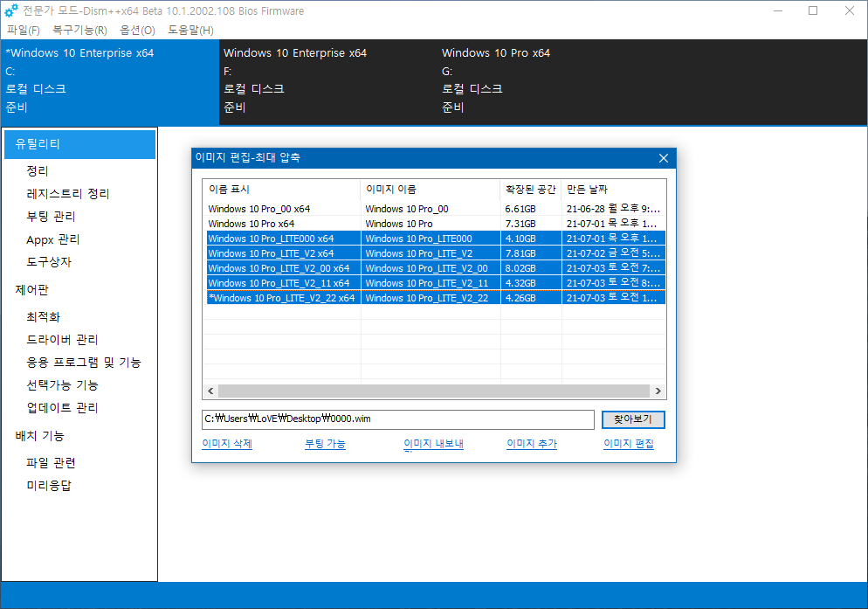This screenshot has width=868, height=609.
Task: Click the 21-06-28 date cell
Action: click(613, 209)
